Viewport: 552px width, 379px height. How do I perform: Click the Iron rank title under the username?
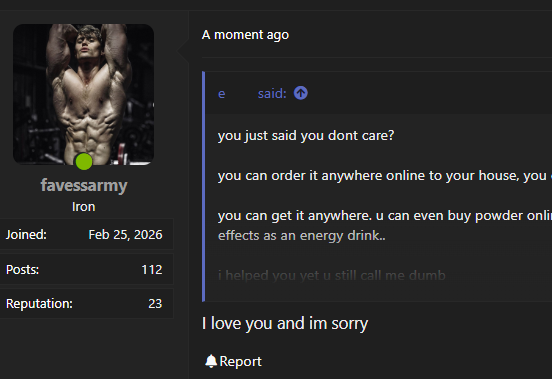tap(83, 207)
